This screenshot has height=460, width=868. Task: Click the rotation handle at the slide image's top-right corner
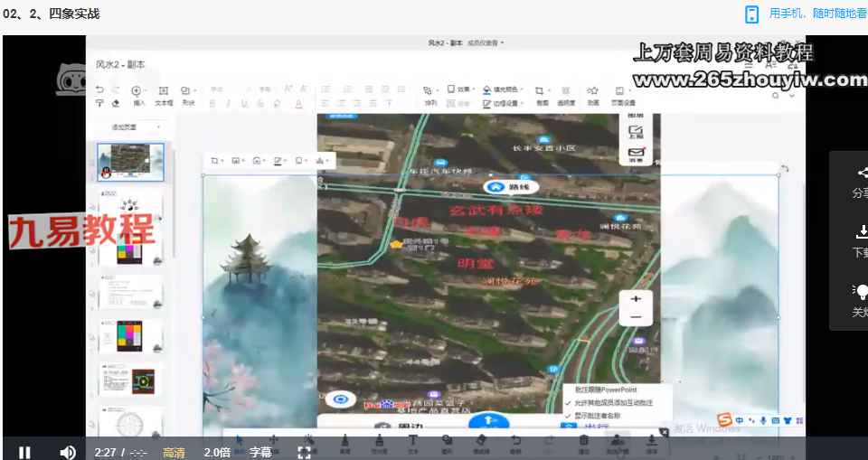[784, 168]
